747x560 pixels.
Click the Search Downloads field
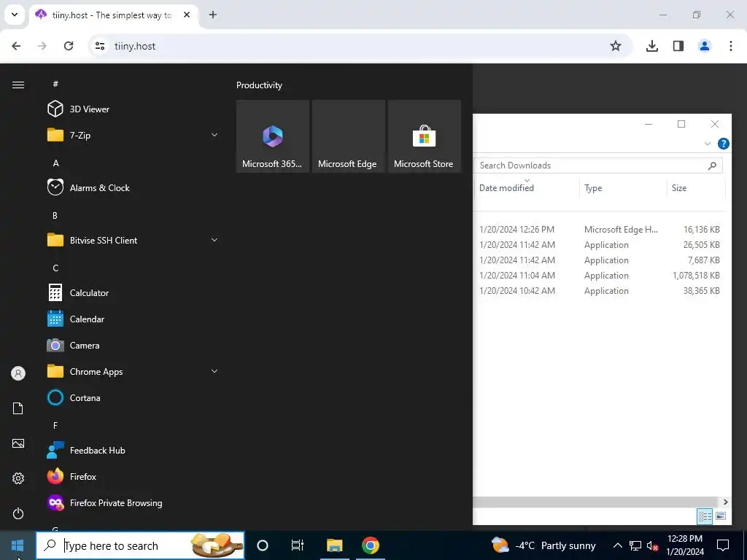(x=598, y=166)
